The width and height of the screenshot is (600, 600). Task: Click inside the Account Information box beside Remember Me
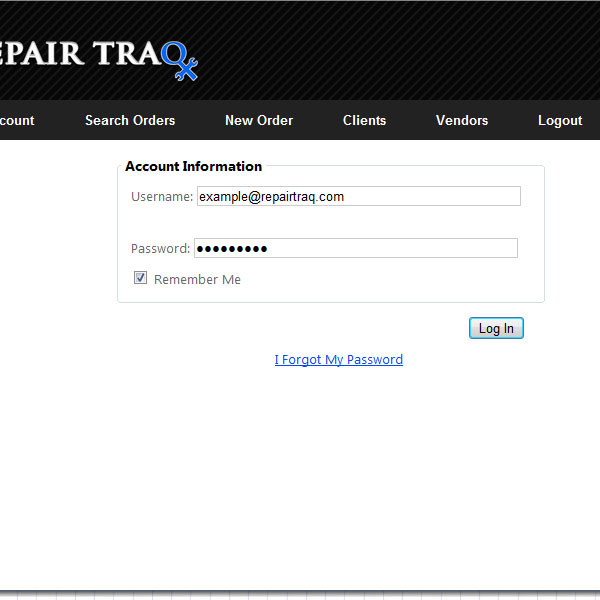400,280
